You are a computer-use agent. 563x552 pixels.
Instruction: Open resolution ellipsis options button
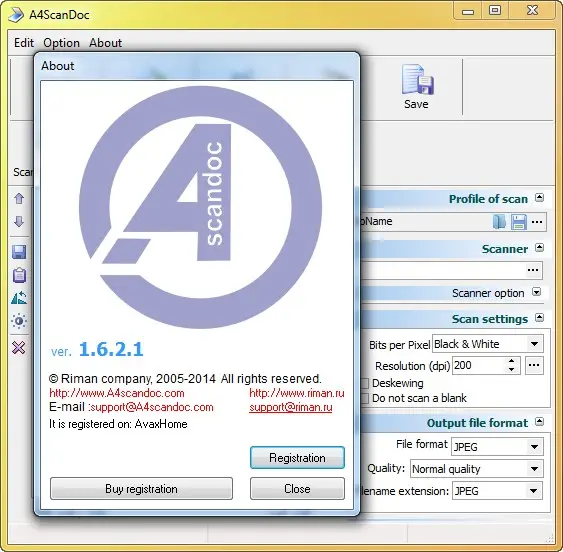click(534, 365)
